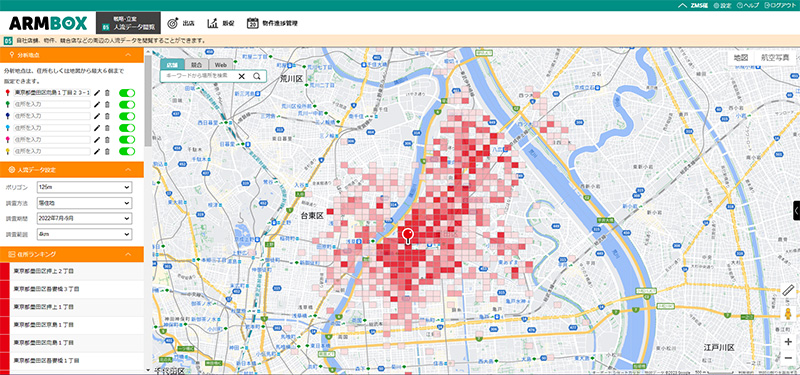
Task: Open 設定 in the top bar
Action: coord(722,6)
